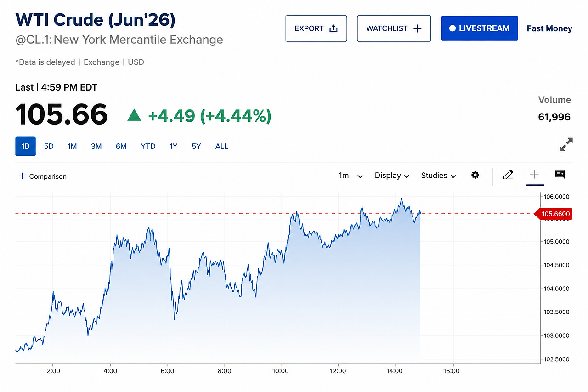Screen dimensions: 588x392
Task: Switch to YTD time range
Action: pyautogui.click(x=148, y=146)
